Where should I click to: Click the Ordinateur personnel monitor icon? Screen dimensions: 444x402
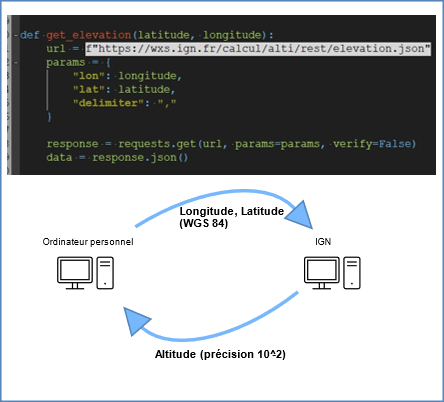coord(75,273)
